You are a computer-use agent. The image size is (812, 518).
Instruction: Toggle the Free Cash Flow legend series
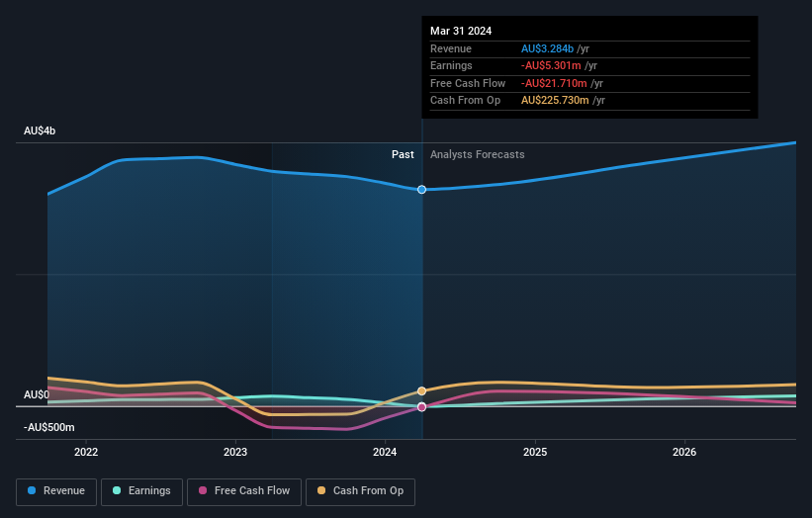pos(244,491)
